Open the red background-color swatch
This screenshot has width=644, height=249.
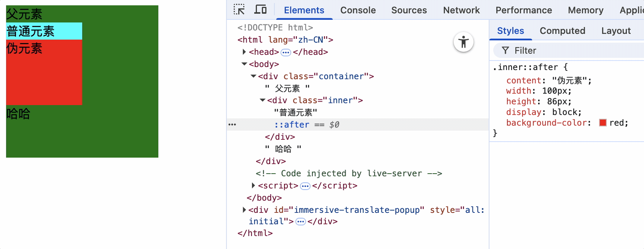tap(603, 123)
